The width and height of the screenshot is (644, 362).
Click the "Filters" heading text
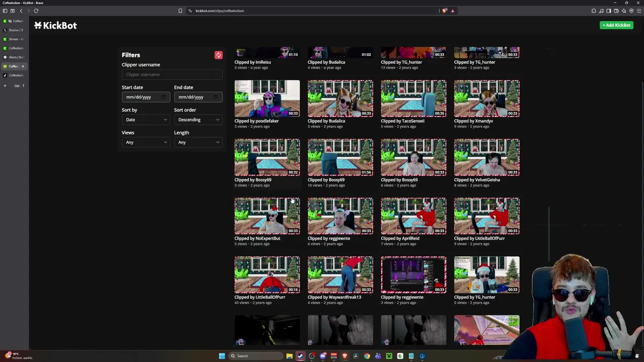click(x=131, y=55)
